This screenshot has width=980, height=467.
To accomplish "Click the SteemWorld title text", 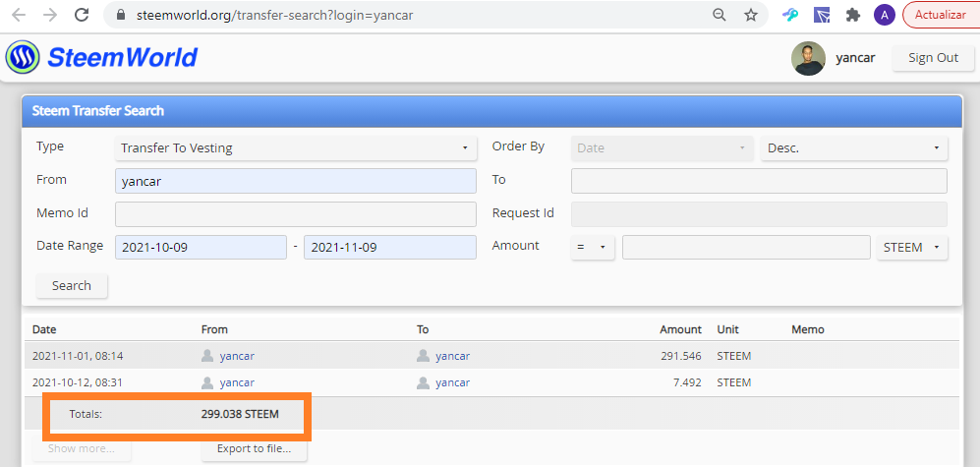I will 123,58.
